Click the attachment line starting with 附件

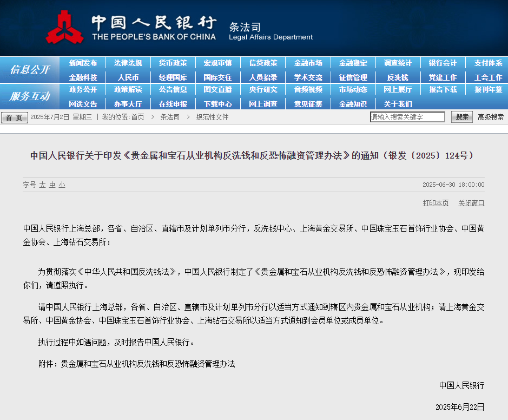click(x=136, y=364)
